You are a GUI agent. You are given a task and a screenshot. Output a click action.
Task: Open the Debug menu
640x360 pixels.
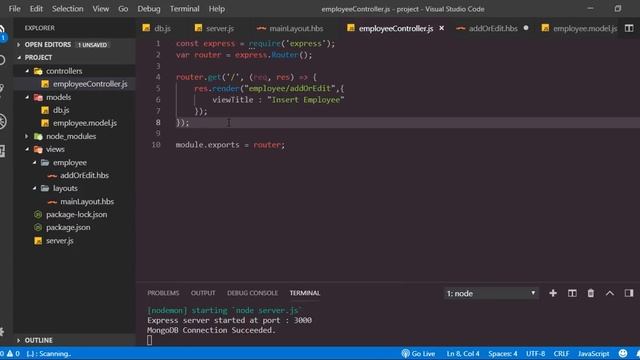pos(149,9)
